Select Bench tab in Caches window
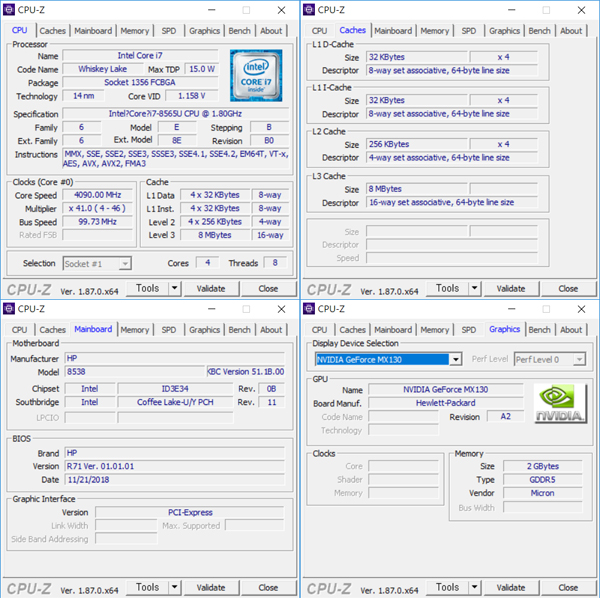 point(540,31)
